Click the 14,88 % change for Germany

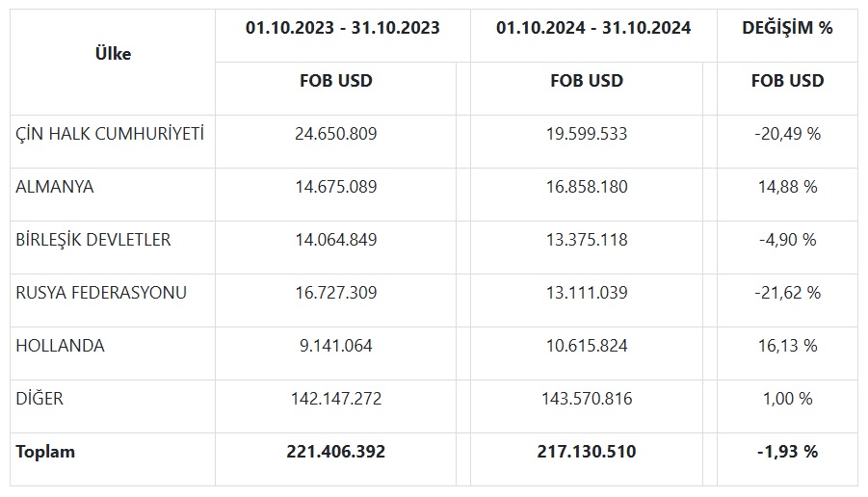787,187
